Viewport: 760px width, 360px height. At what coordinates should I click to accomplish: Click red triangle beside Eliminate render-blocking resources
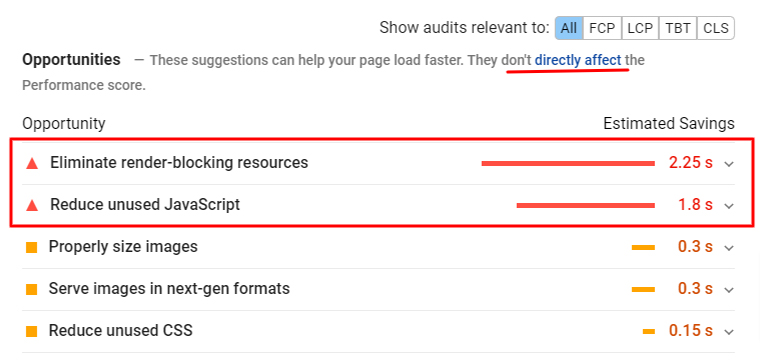click(32, 163)
